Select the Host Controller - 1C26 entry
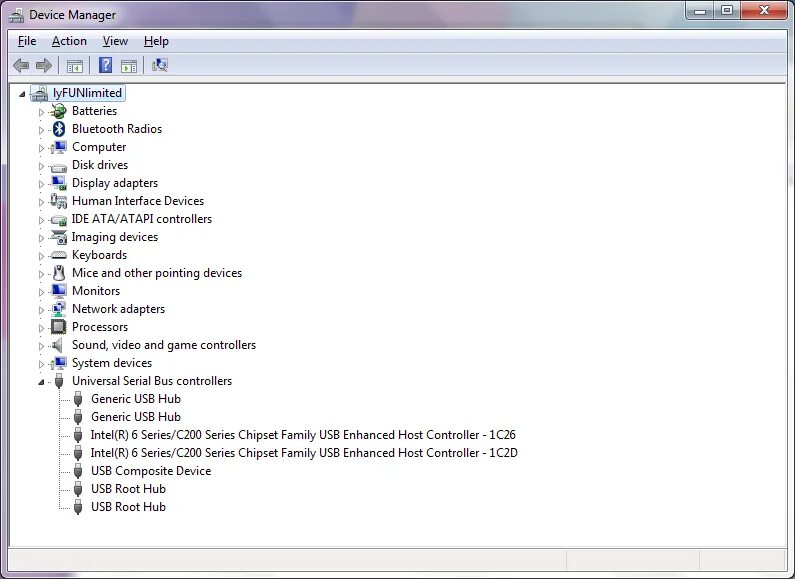This screenshot has width=795, height=579. pos(303,435)
